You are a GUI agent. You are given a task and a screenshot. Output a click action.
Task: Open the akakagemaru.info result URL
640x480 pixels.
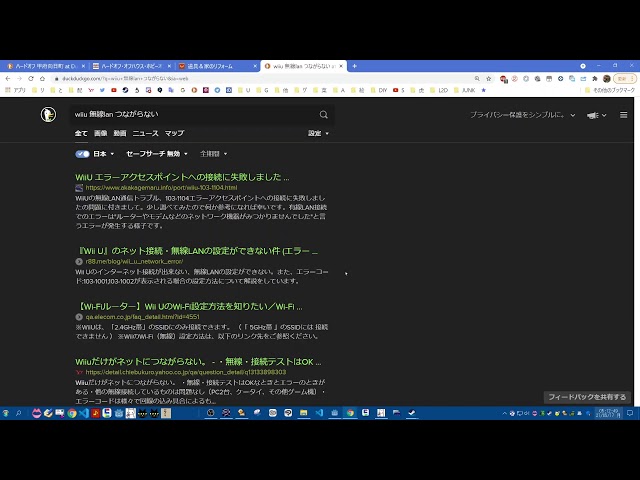(x=161, y=188)
